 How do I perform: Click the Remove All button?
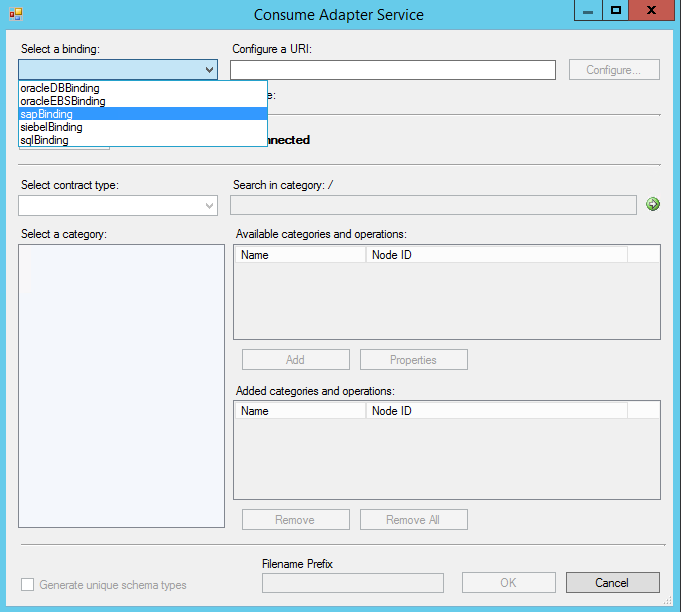coord(413,519)
